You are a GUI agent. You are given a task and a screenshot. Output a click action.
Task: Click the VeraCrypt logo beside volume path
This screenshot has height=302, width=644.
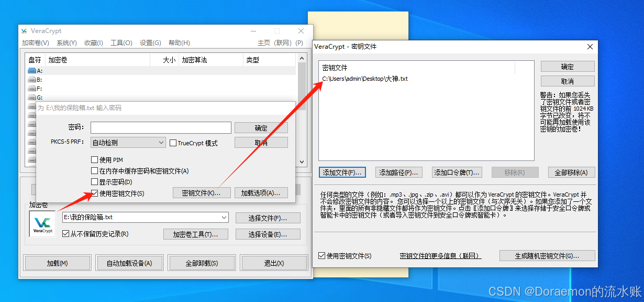[x=42, y=223]
